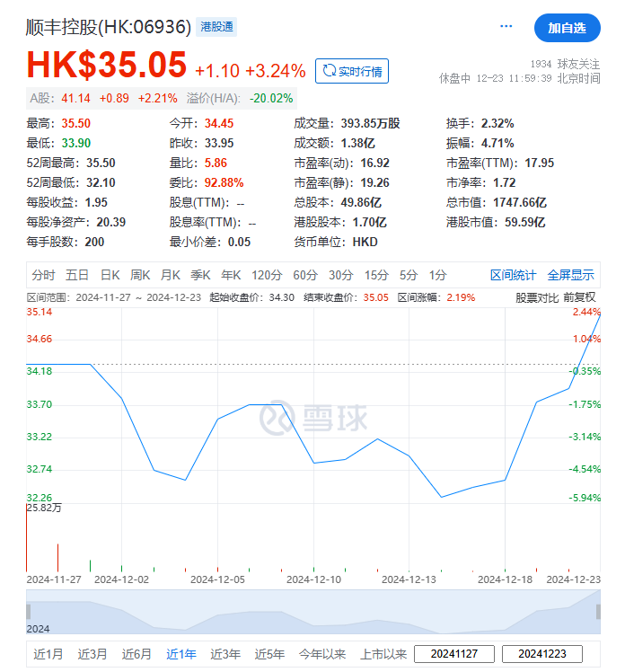Click the 加自选 add to watchlist button
Viewport: 625px width, 672px height.
pyautogui.click(x=568, y=28)
